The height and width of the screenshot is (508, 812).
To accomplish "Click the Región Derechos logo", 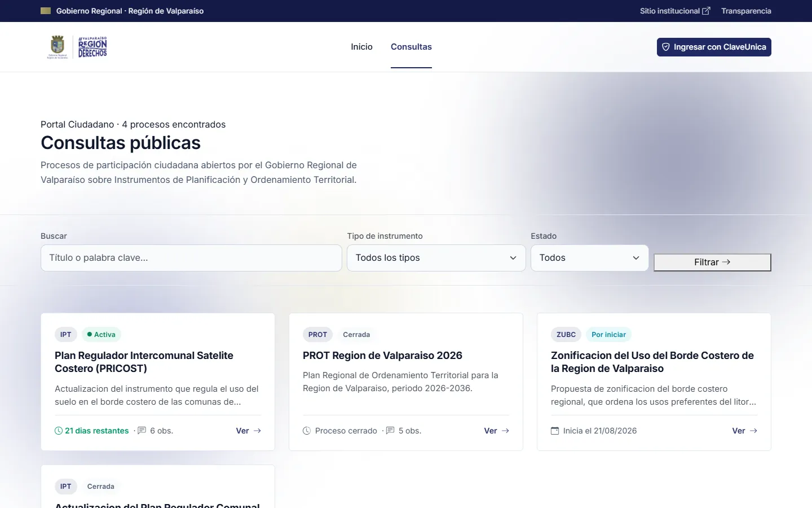I will [x=92, y=47].
